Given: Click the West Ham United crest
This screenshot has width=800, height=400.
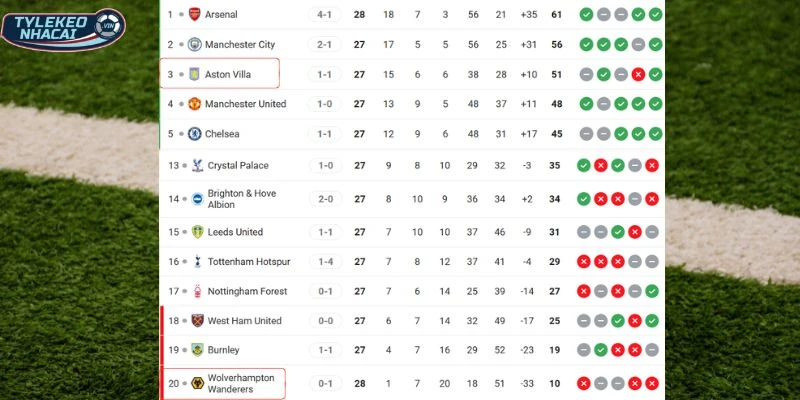Looking at the screenshot, I should pos(198,321).
